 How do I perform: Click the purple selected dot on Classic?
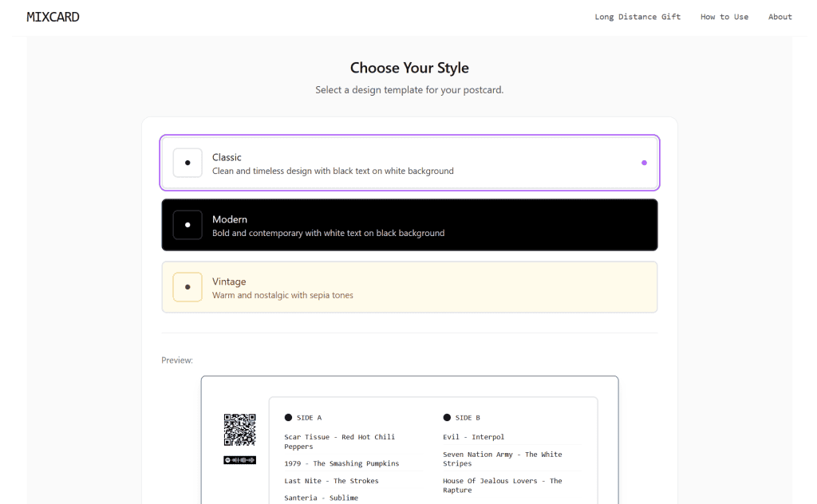pyautogui.click(x=644, y=163)
